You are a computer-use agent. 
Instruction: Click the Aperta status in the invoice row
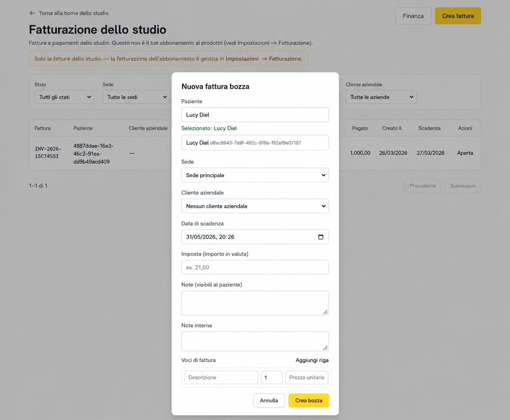point(465,153)
